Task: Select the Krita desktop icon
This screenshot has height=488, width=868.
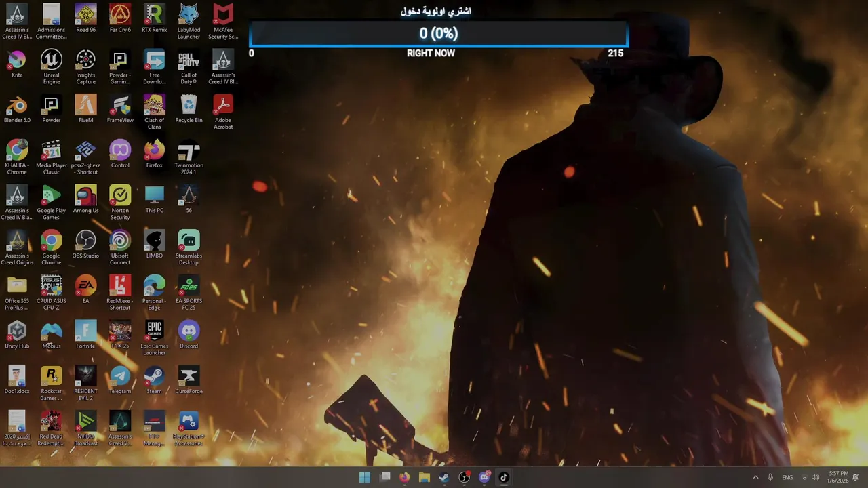Action: pyautogui.click(x=17, y=64)
